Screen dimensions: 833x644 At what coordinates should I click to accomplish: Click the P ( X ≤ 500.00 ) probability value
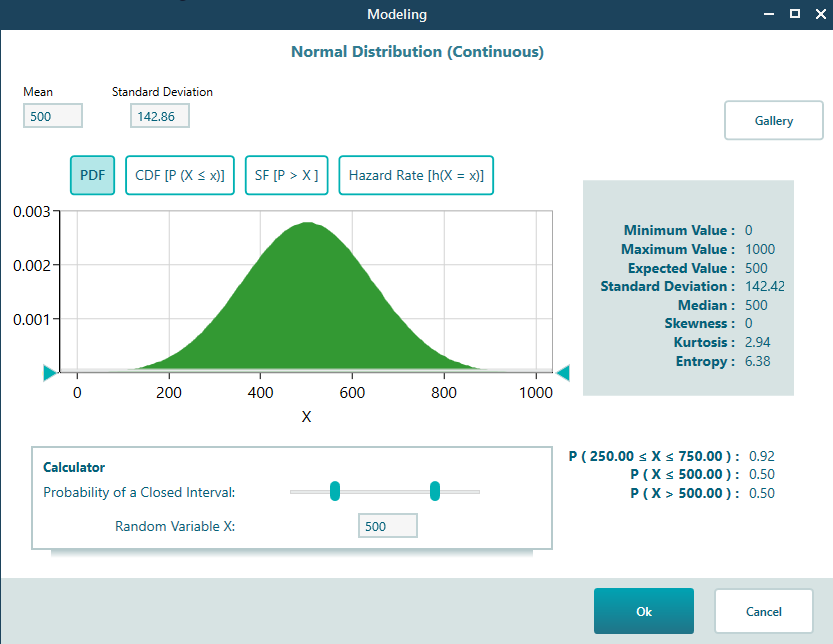tap(700, 474)
